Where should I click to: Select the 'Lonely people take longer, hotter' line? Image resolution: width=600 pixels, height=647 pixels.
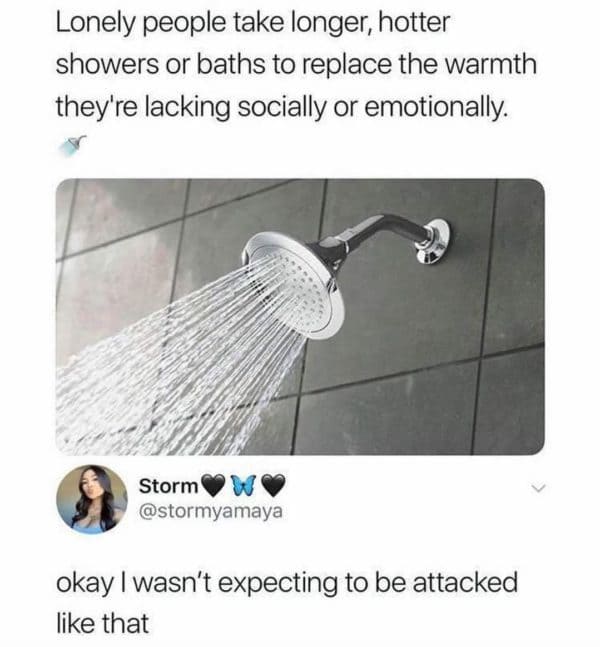click(x=253, y=22)
